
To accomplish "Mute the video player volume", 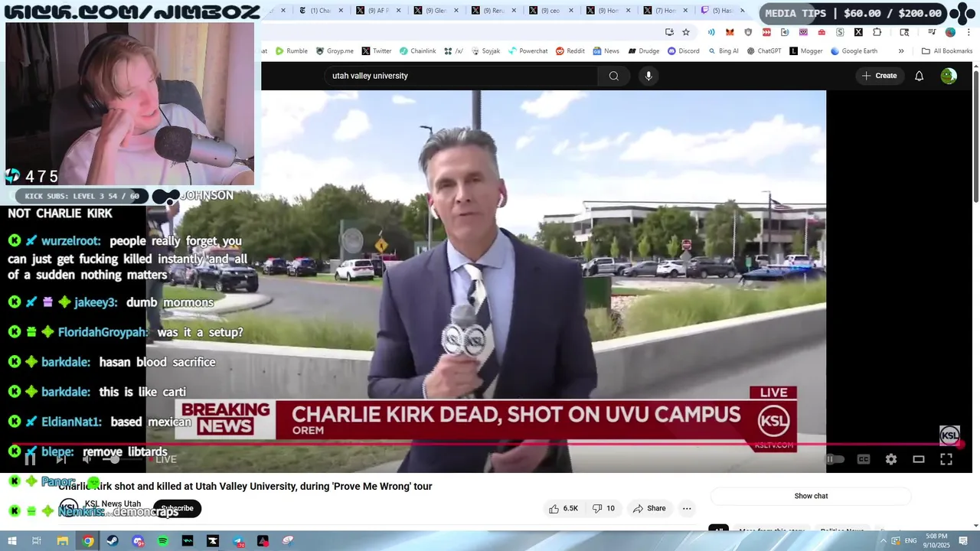I will [87, 459].
